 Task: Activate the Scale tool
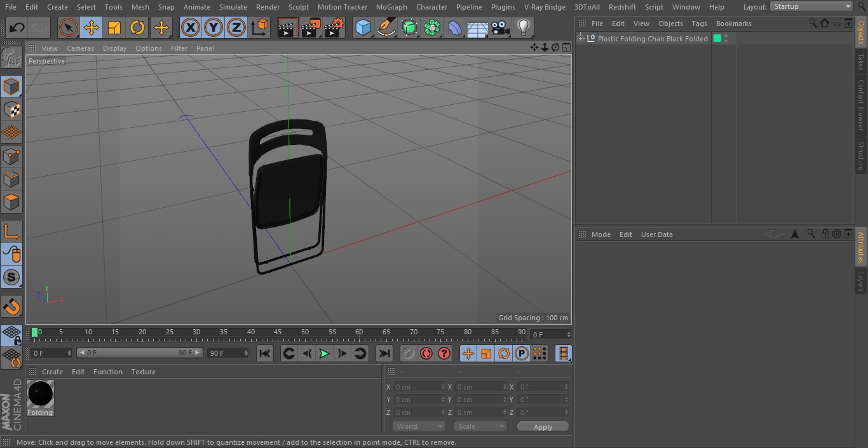(x=114, y=28)
